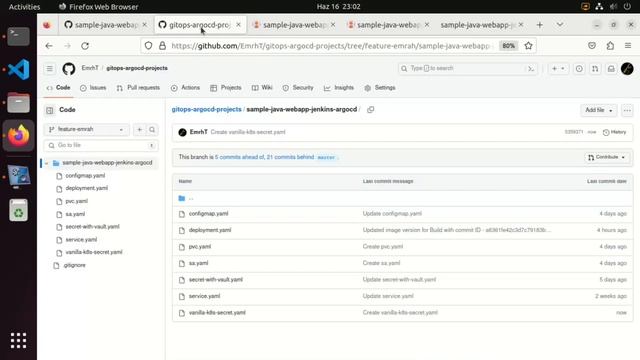Open deployment.yaml in the file list

pyautogui.click(x=210, y=230)
